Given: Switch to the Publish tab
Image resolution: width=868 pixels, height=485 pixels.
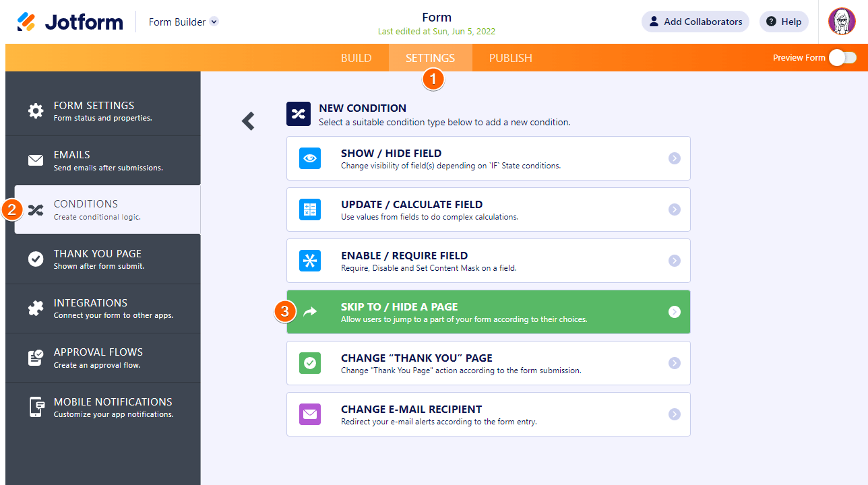Looking at the screenshot, I should 511,58.
